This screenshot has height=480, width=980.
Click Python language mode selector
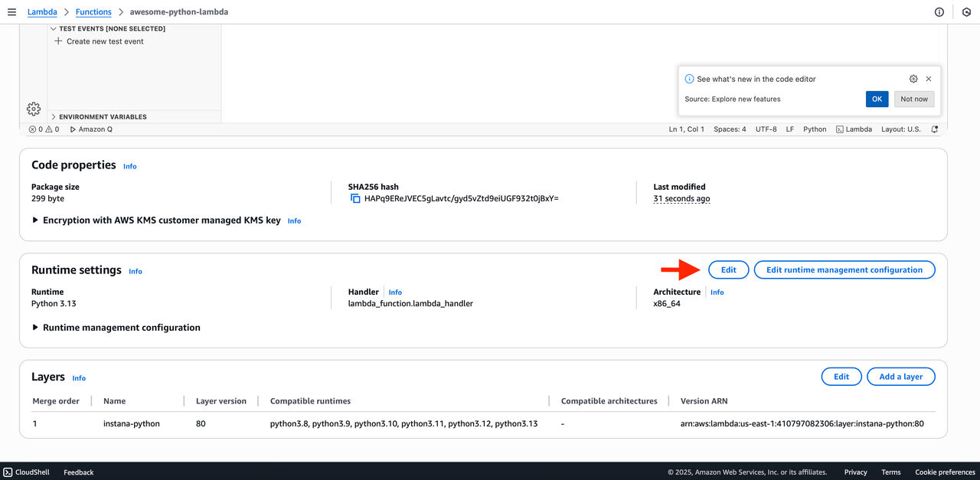815,129
